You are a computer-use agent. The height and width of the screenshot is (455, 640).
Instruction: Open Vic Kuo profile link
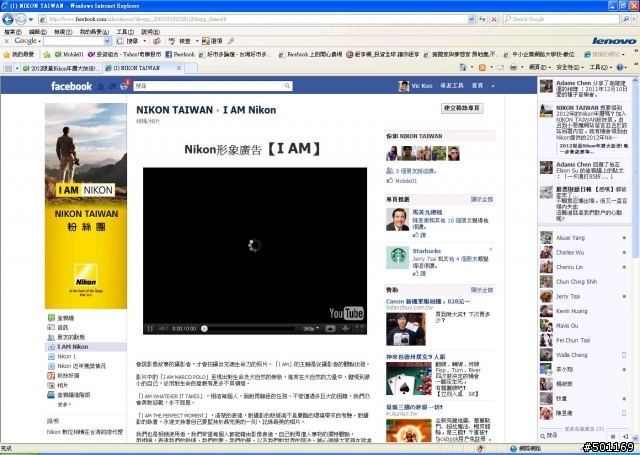[416, 86]
